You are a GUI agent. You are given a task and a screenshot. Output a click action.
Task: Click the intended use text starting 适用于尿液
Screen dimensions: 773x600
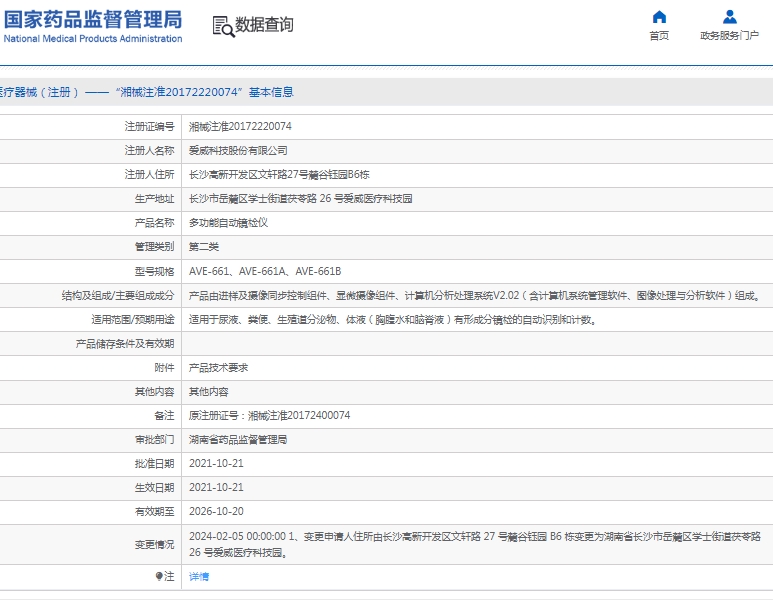pos(393,319)
